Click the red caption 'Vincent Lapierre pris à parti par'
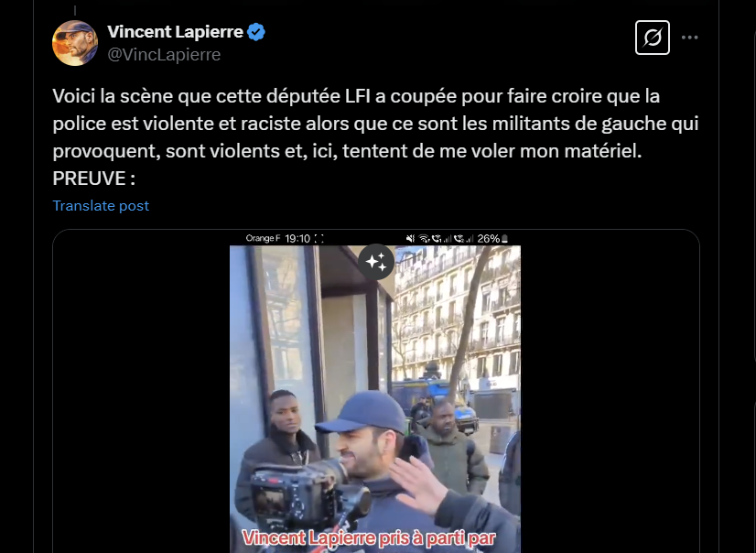Image resolution: width=756 pixels, height=553 pixels. (x=369, y=538)
